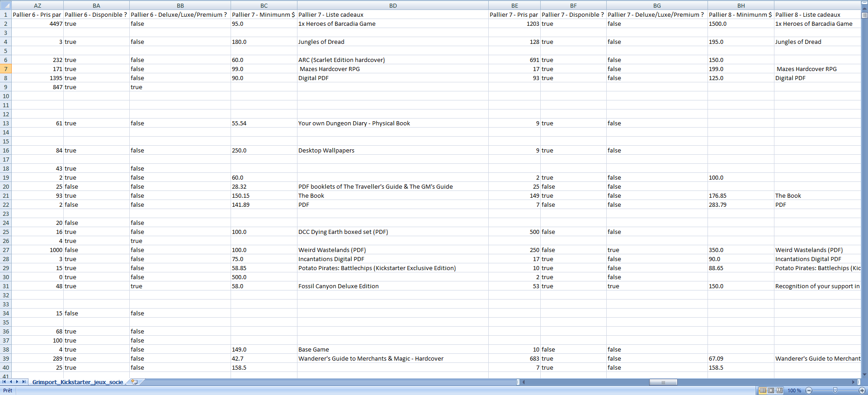Image resolution: width=868 pixels, height=395 pixels.
Task: Switch to Normal view in status bar
Action: pos(763,390)
